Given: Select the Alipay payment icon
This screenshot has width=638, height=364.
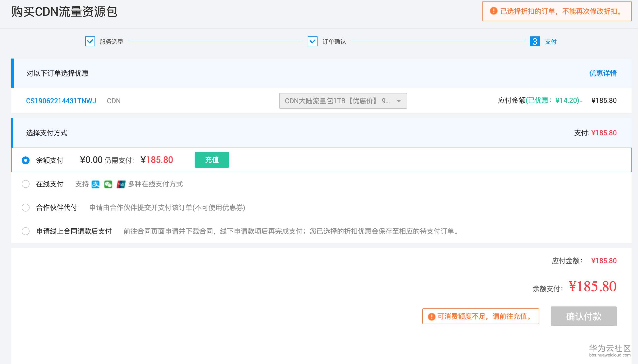Looking at the screenshot, I should (x=96, y=184).
